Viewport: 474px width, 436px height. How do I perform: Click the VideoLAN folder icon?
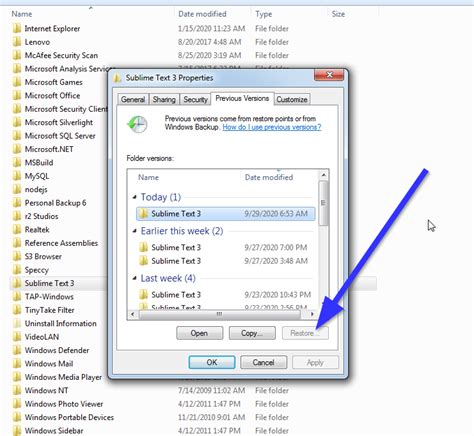17,337
